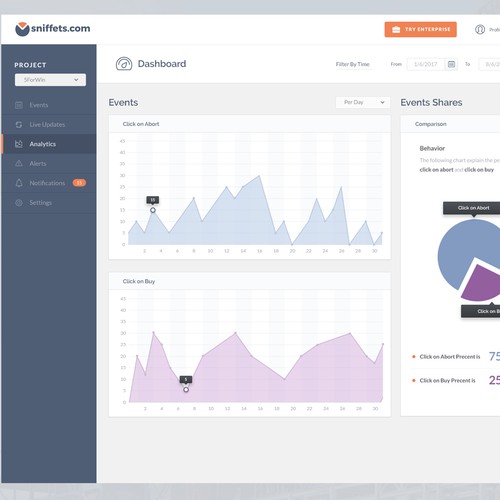
Task: Open the From date calendar icon
Action: (451, 64)
